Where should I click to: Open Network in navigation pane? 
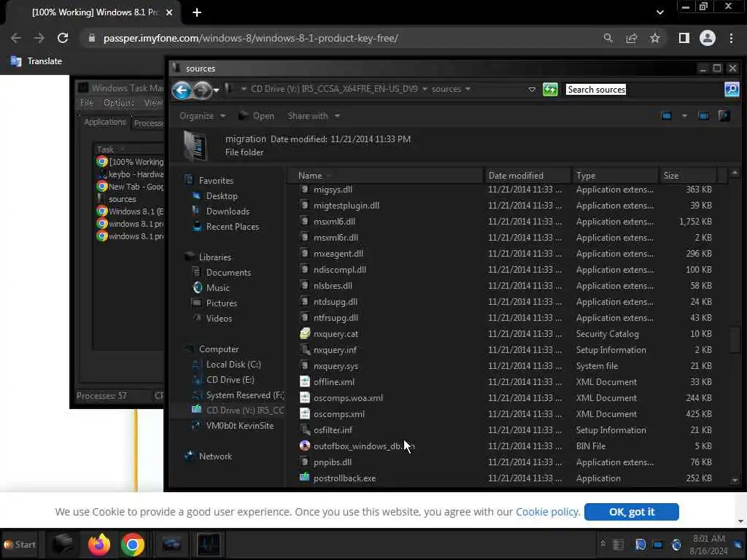215,456
